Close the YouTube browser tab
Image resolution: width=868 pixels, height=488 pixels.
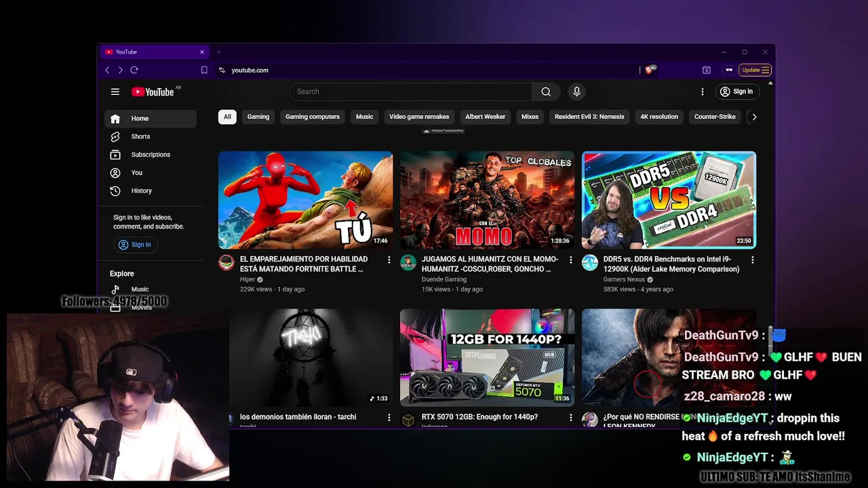coord(201,52)
